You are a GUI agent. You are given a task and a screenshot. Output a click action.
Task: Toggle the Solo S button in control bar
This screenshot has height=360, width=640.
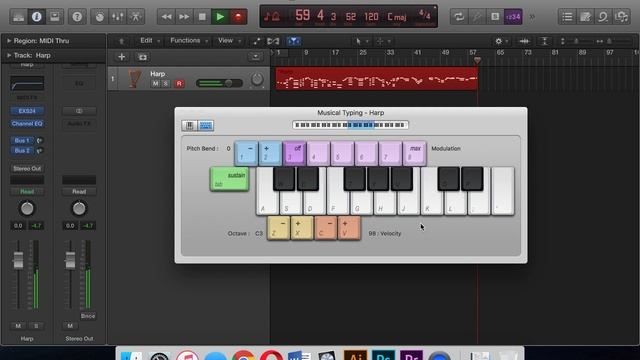[495, 17]
